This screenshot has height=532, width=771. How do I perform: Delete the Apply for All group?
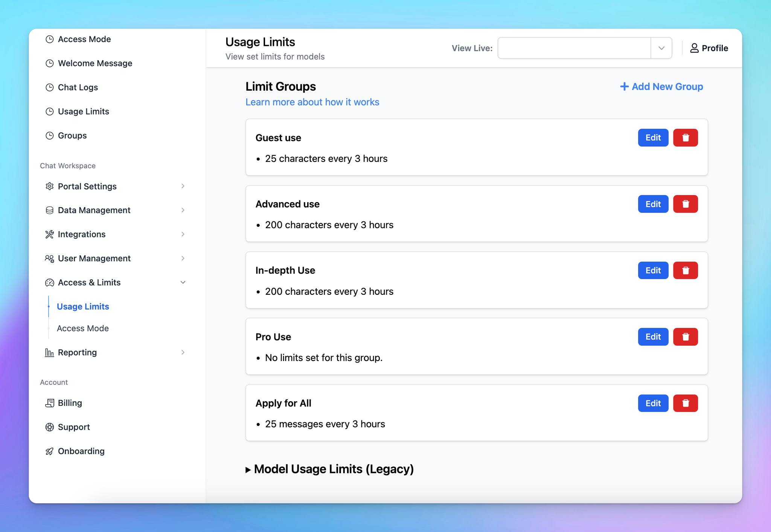coord(685,403)
